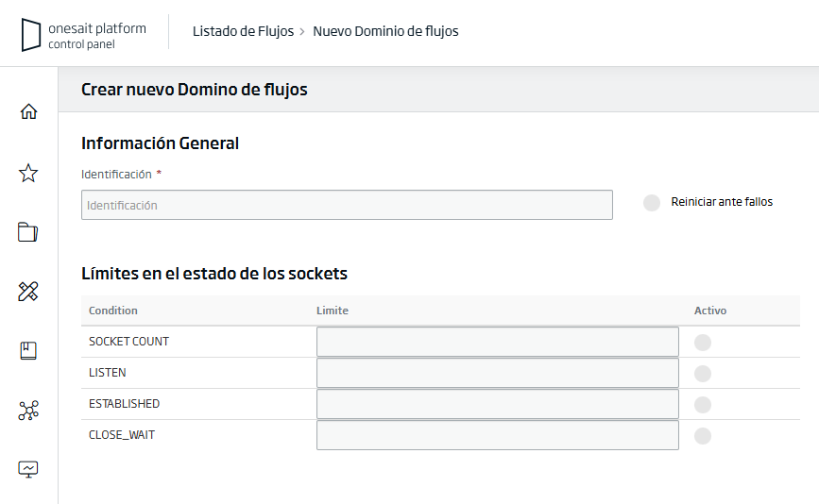Click the CLOSE_WAIT limit field

(x=497, y=435)
